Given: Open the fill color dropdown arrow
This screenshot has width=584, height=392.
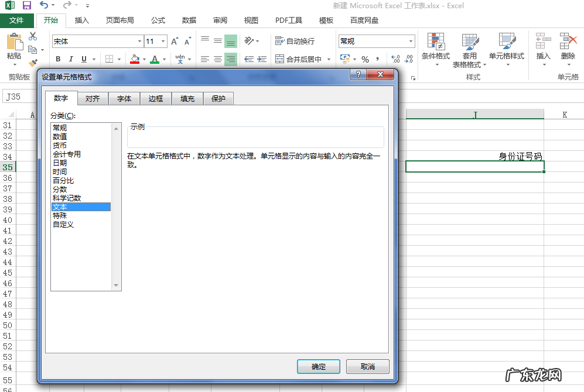Looking at the screenshot, I should [144, 59].
